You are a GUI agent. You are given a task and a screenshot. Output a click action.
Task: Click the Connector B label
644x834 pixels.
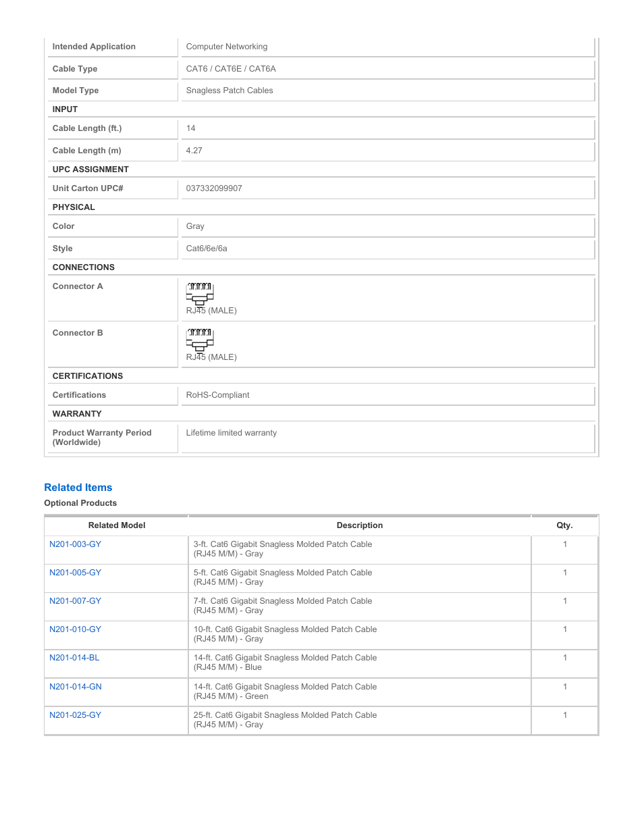78,333
